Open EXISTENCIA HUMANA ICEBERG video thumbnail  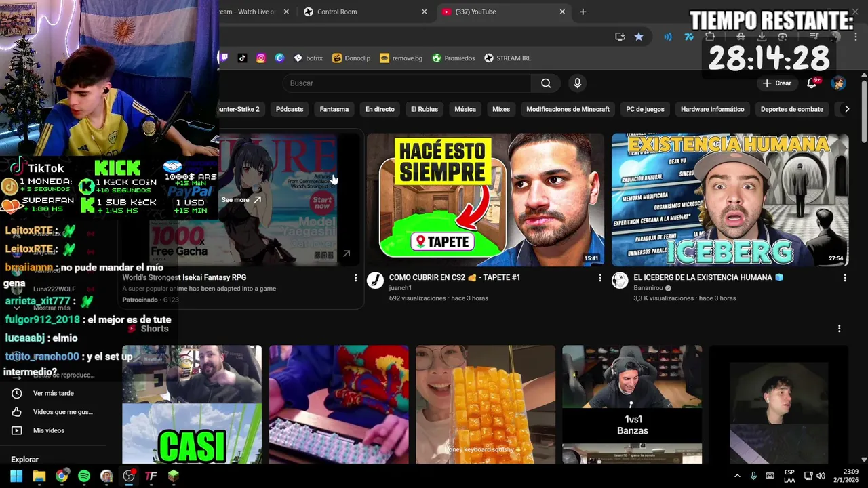point(730,199)
